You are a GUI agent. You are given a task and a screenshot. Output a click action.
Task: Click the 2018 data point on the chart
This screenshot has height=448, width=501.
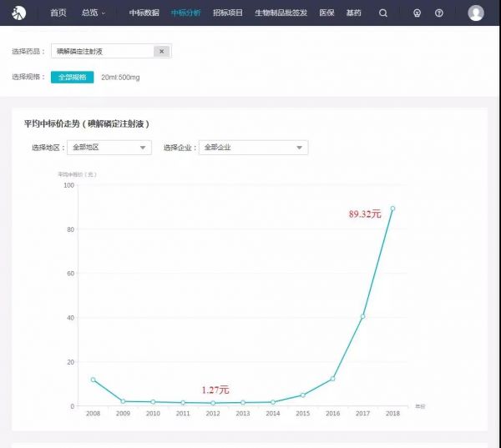[392, 209]
